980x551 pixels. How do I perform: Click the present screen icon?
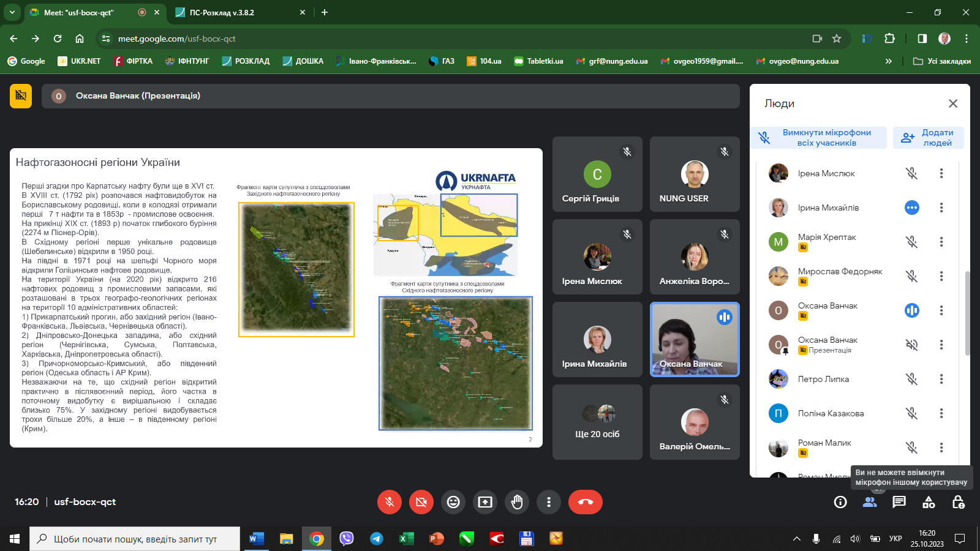[485, 502]
